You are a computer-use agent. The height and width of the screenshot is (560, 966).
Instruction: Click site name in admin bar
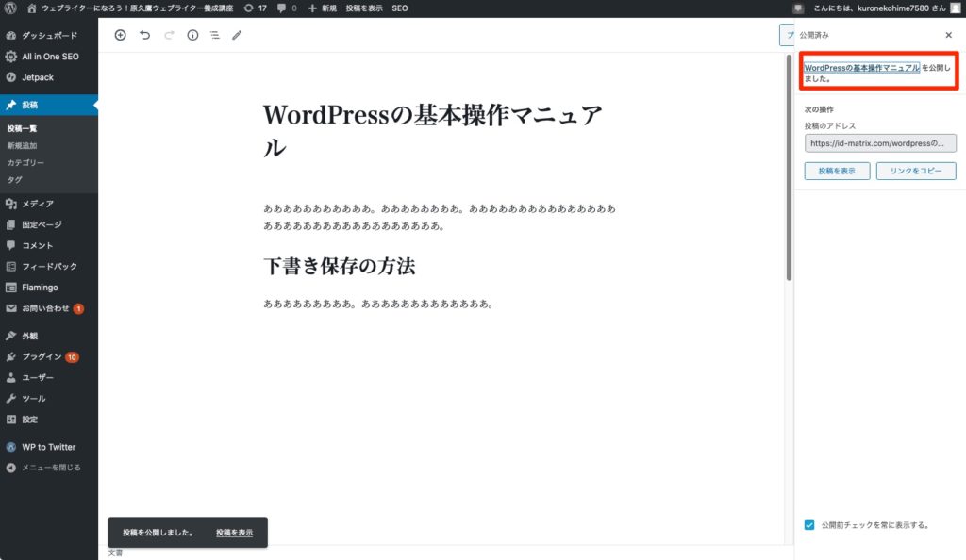tap(137, 8)
